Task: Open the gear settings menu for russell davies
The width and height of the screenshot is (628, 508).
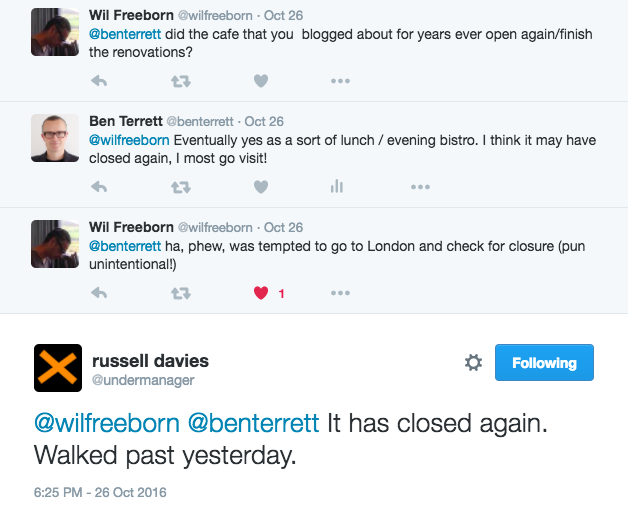Action: tap(473, 363)
